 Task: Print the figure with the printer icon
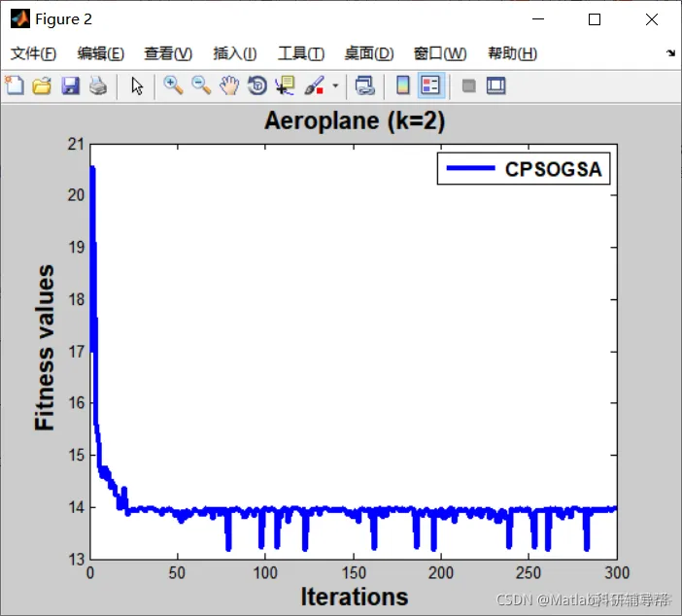tap(98, 86)
